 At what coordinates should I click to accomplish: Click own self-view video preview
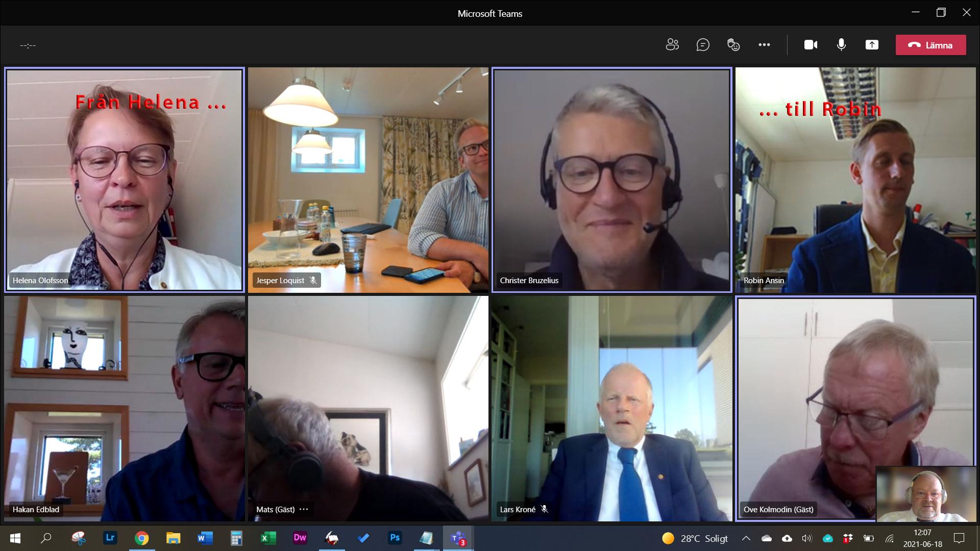pos(925,493)
